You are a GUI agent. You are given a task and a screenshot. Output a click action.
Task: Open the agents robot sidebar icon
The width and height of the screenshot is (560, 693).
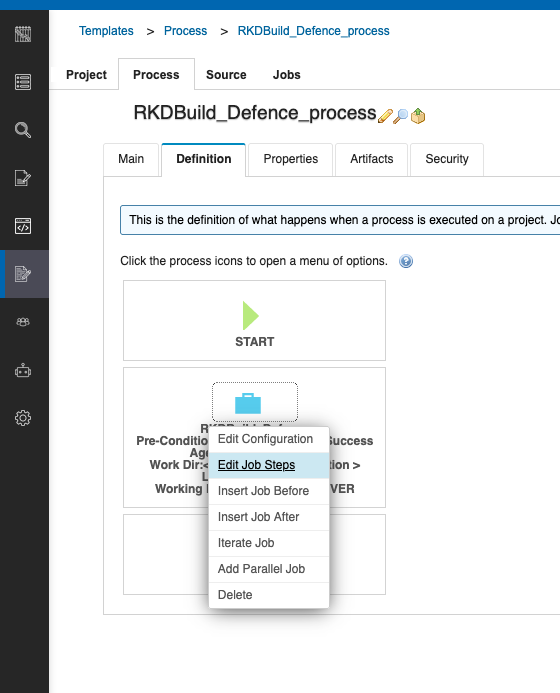[23, 370]
